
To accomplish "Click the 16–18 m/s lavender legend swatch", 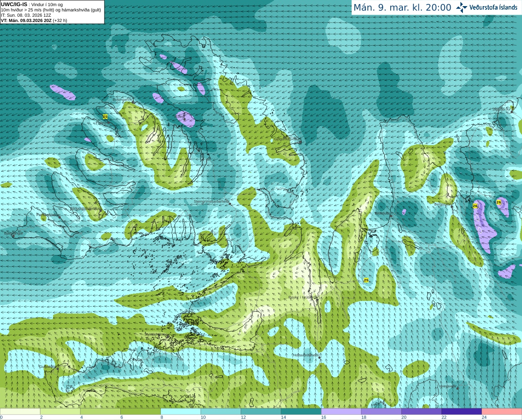I will pyautogui.click(x=341, y=411).
